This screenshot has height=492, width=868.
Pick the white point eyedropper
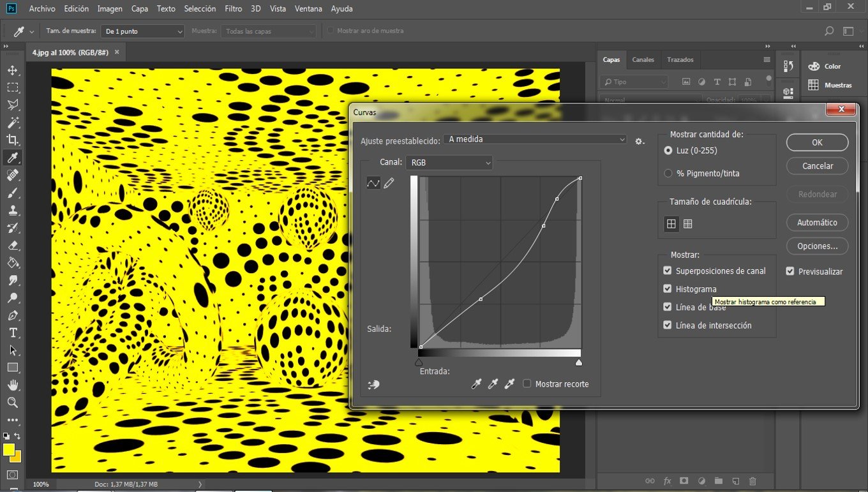509,384
